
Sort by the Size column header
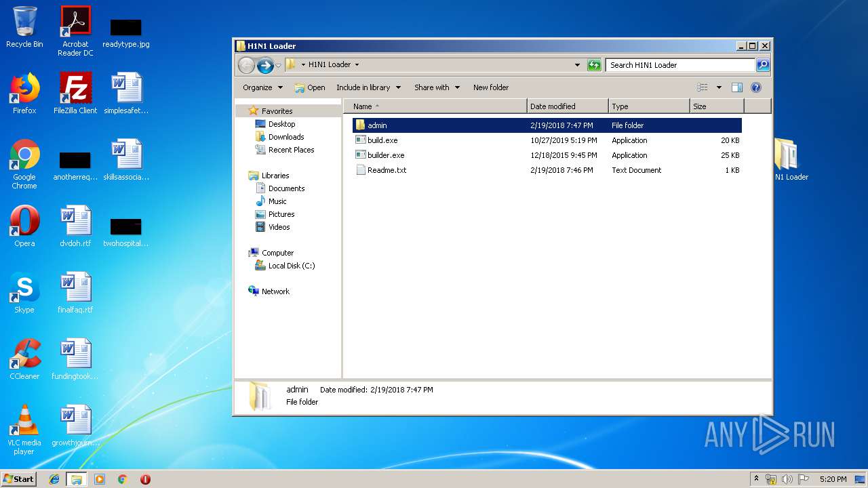(x=717, y=106)
